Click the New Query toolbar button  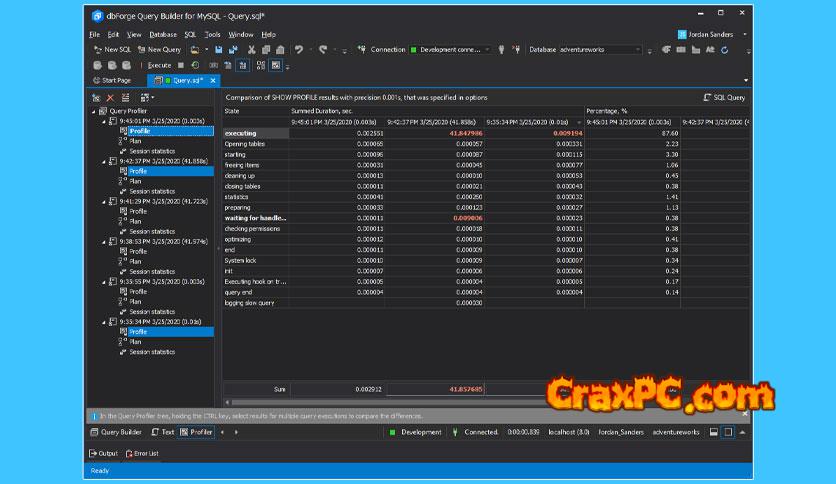159,49
